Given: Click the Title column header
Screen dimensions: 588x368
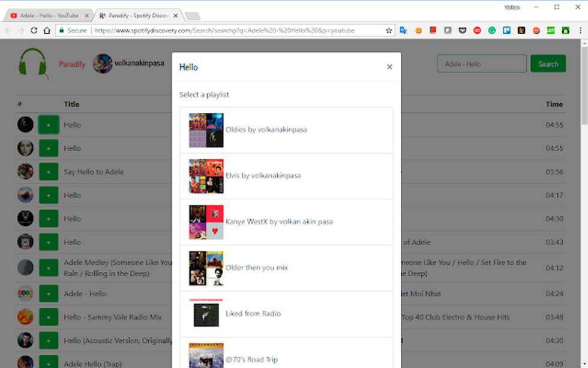Looking at the screenshot, I should click(x=71, y=104).
